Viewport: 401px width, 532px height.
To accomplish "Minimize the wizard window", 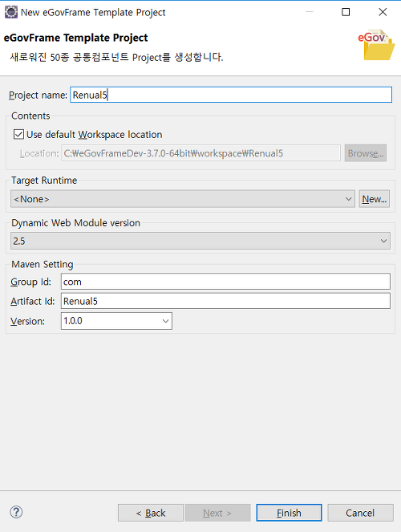I will (x=309, y=12).
